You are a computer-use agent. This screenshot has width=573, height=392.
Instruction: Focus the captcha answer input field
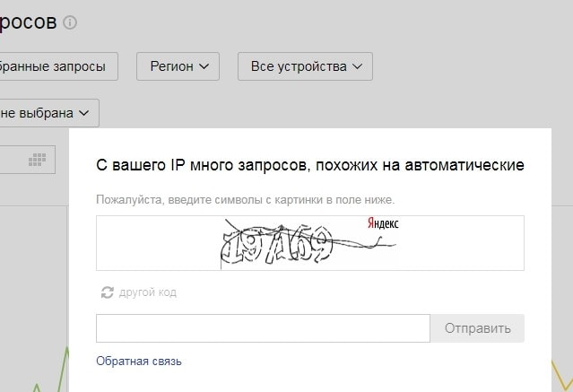click(263, 328)
